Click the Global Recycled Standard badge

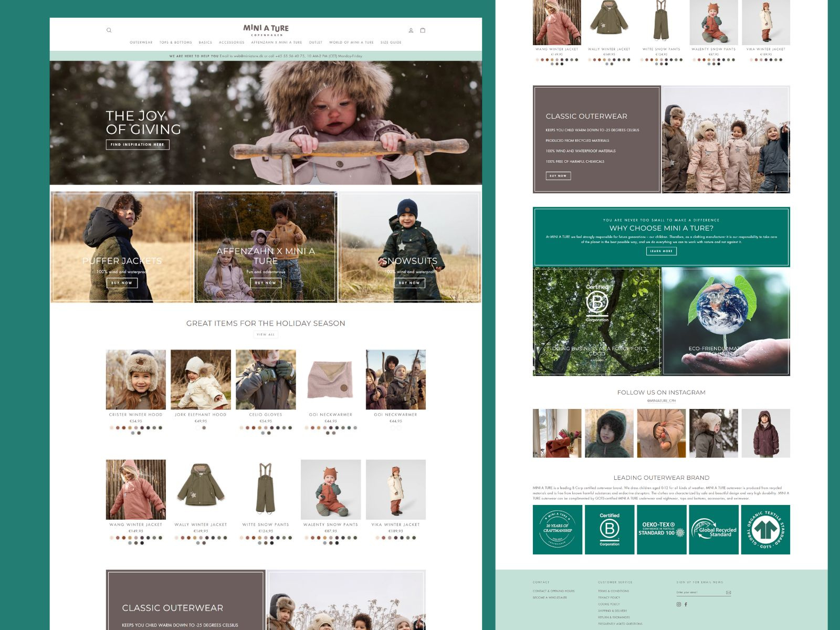713,530
